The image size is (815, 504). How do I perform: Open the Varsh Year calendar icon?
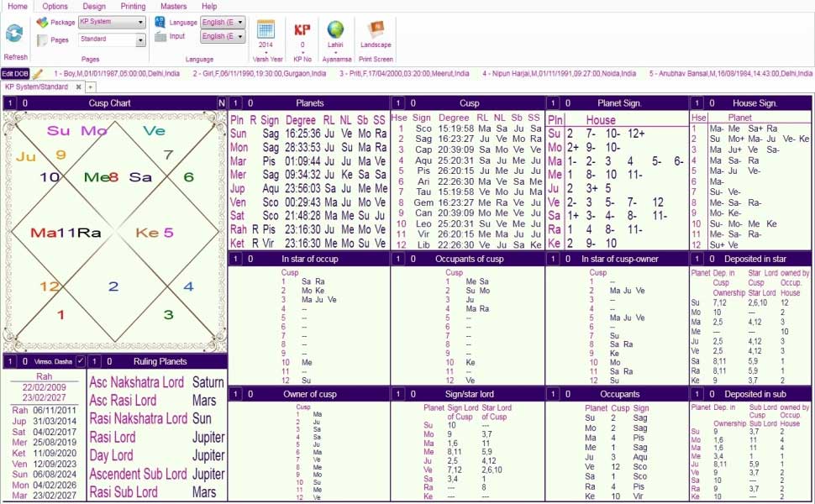266,29
